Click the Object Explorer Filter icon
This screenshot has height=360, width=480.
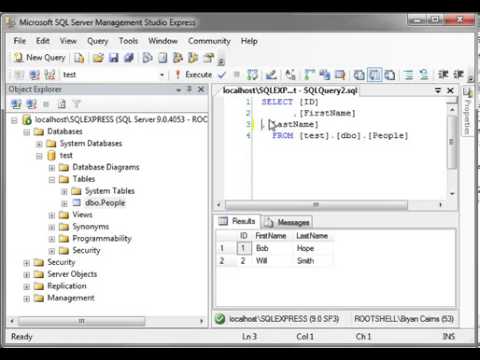point(77,104)
